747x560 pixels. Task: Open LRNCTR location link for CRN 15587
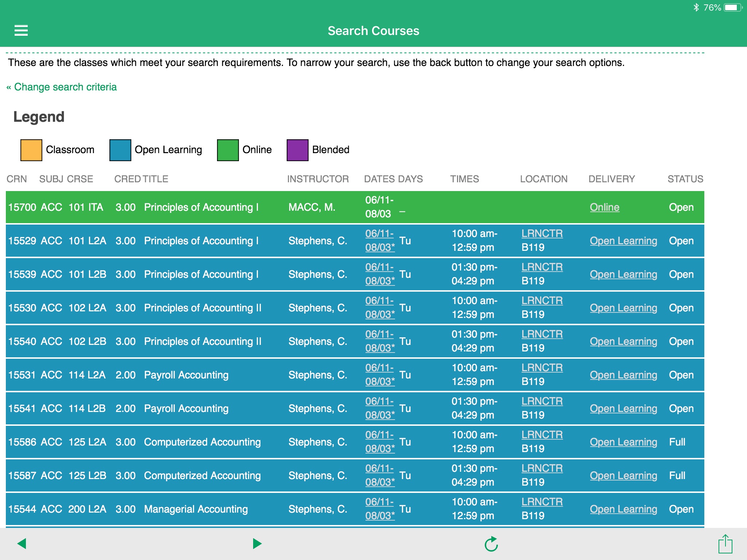(542, 468)
